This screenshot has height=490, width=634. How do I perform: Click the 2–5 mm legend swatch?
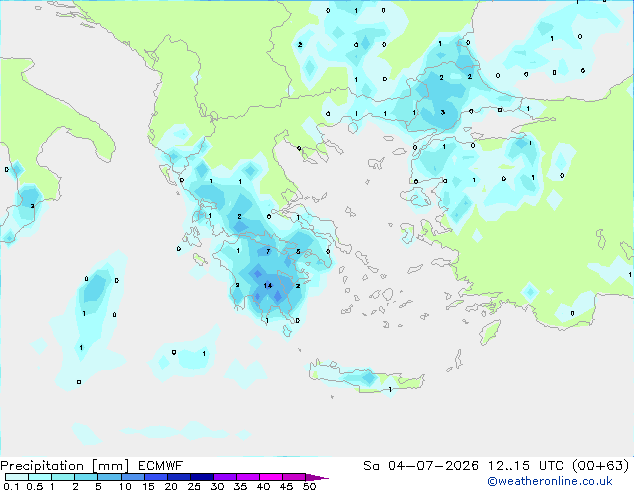click(86, 477)
